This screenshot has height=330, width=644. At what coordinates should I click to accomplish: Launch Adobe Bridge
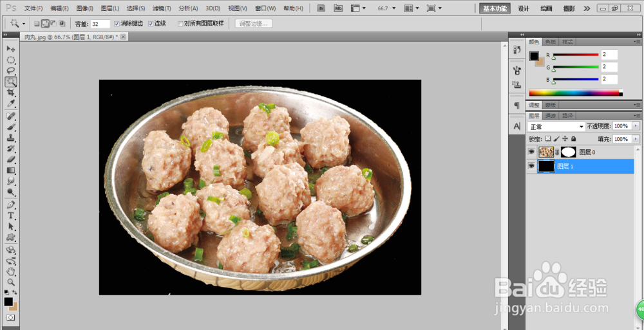pyautogui.click(x=322, y=8)
